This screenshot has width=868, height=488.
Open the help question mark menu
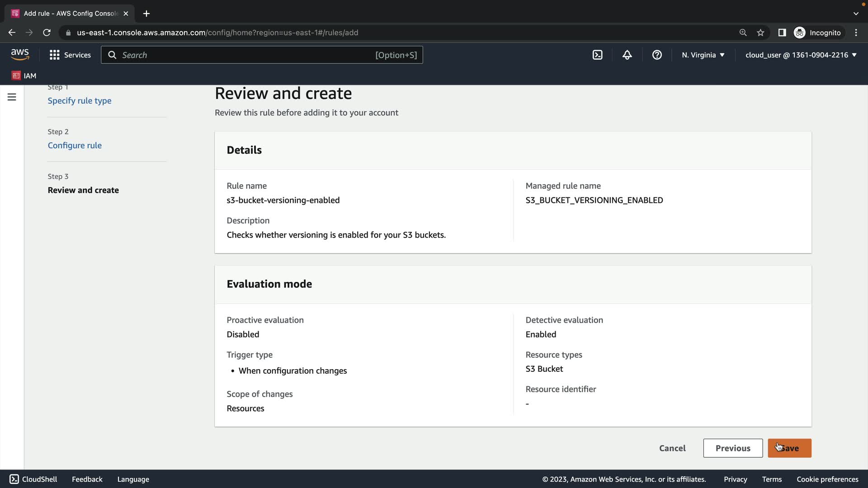point(657,55)
